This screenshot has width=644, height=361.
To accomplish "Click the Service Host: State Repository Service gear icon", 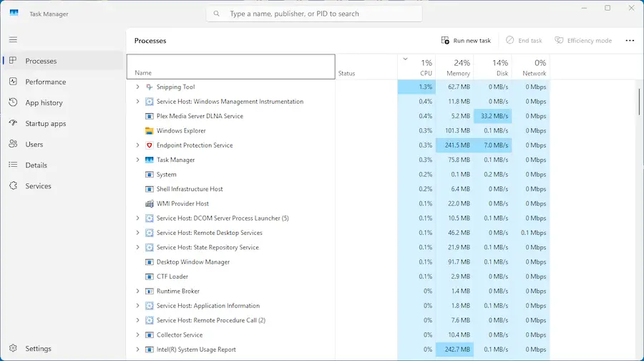I will click(149, 247).
